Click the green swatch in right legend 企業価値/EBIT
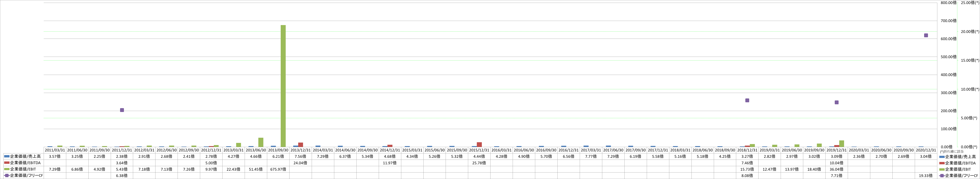Screen dimensions: 980x179 click(942, 169)
